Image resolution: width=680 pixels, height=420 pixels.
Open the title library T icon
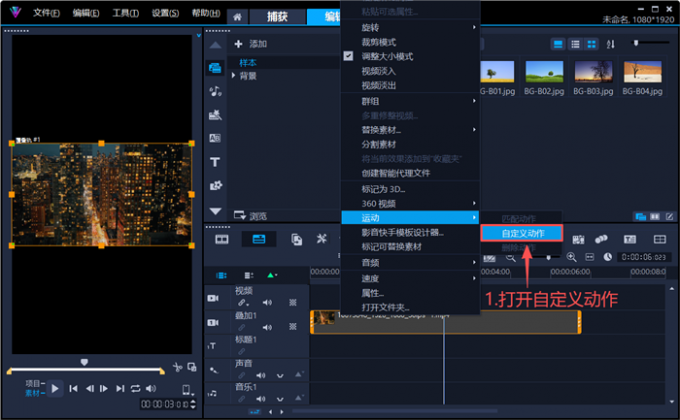(x=215, y=162)
